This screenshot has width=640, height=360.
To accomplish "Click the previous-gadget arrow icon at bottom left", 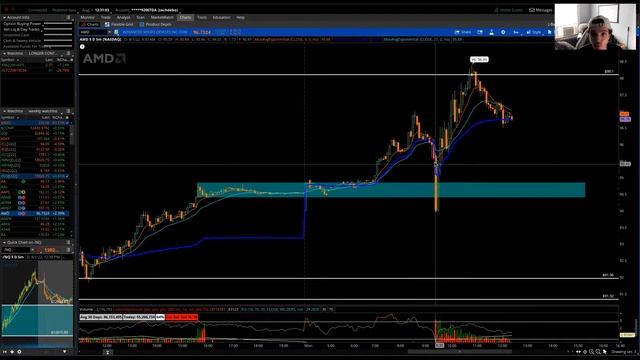I will (4, 351).
